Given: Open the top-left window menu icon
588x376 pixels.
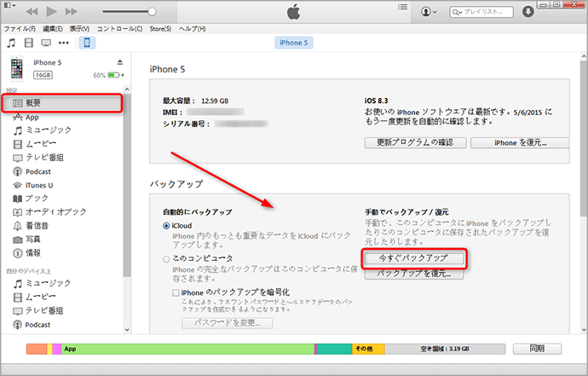Looking at the screenshot, I should [9, 5].
